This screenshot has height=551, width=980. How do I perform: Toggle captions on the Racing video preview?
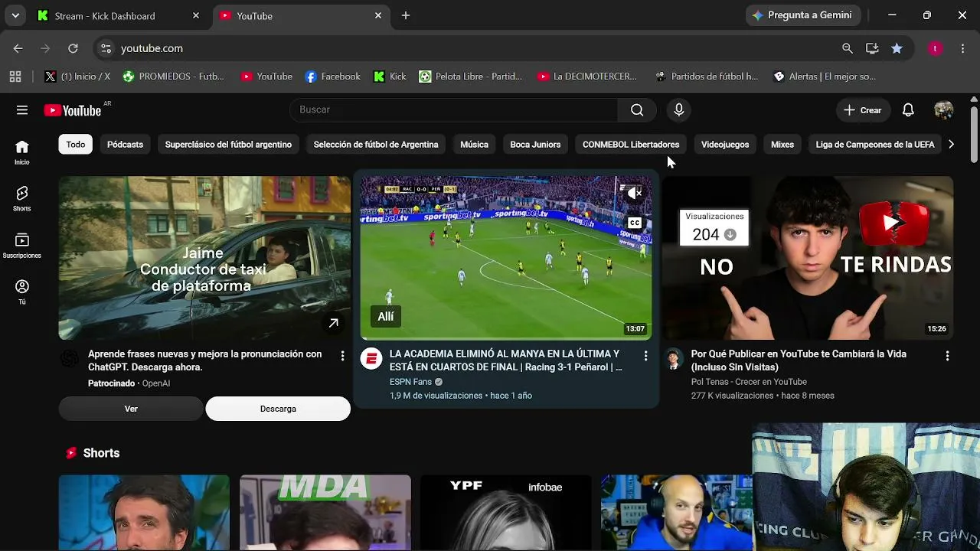[635, 223]
